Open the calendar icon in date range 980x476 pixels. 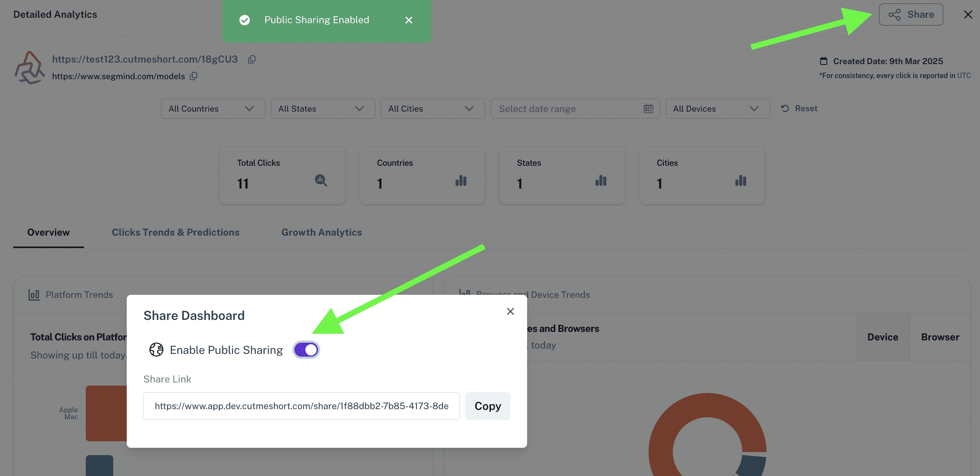[x=648, y=109]
